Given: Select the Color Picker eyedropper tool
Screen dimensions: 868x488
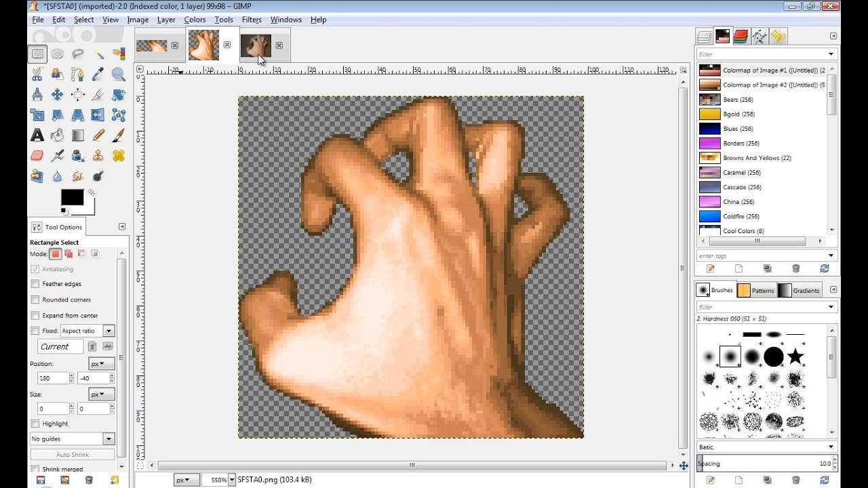Looking at the screenshot, I should pos(98,75).
